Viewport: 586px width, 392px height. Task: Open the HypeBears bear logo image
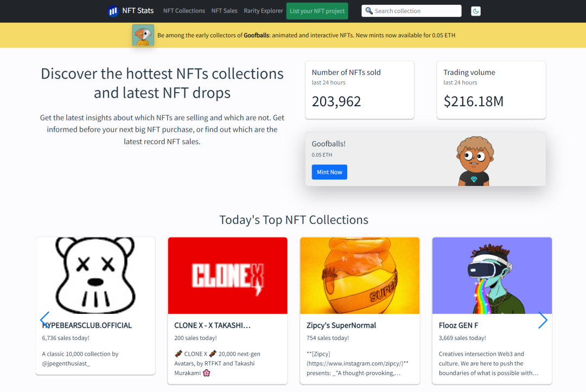[95, 275]
